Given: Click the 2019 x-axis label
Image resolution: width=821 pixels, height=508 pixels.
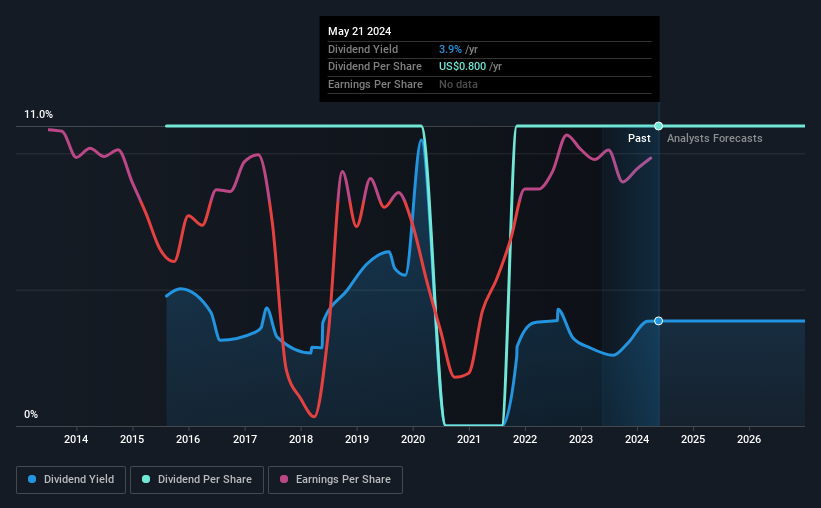Looking at the screenshot, I should (357, 439).
